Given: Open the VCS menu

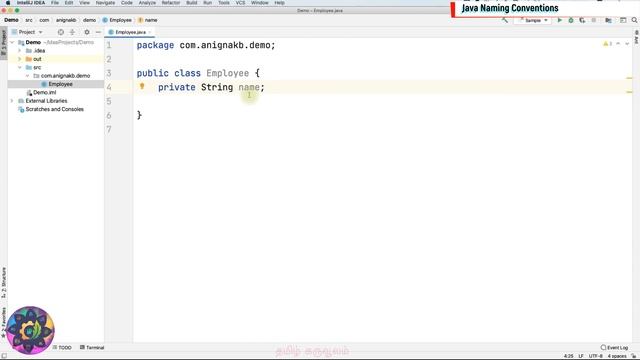Looking at the screenshot, I should coord(240,3).
